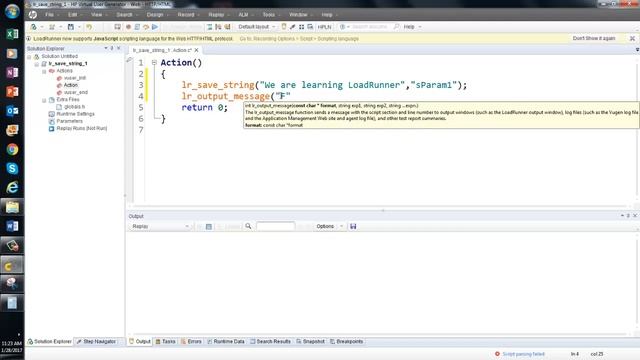Open the Edit menu
Screen dimensions: 640x360
(73, 15)
